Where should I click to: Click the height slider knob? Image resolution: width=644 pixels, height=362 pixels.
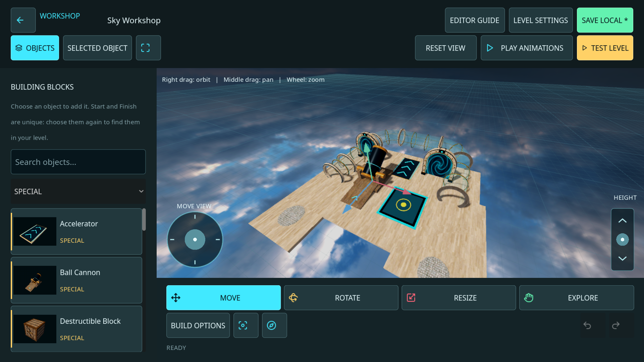click(x=623, y=240)
